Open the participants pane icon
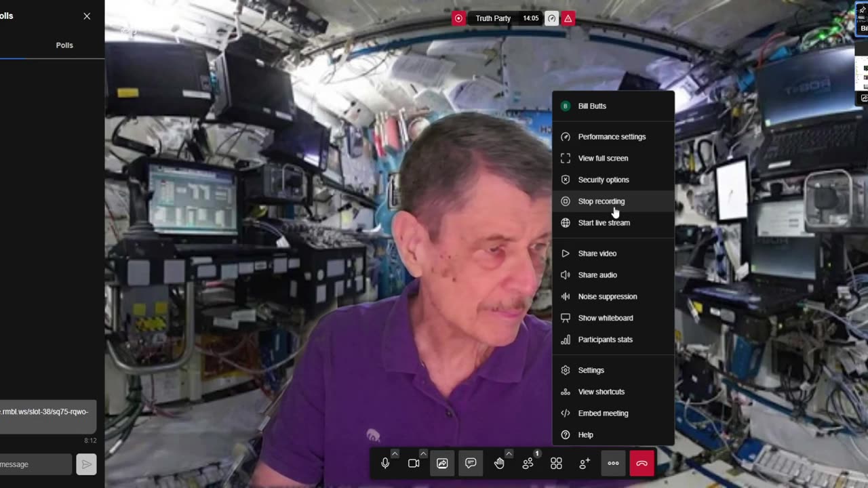The width and height of the screenshot is (868, 488). pos(528,464)
